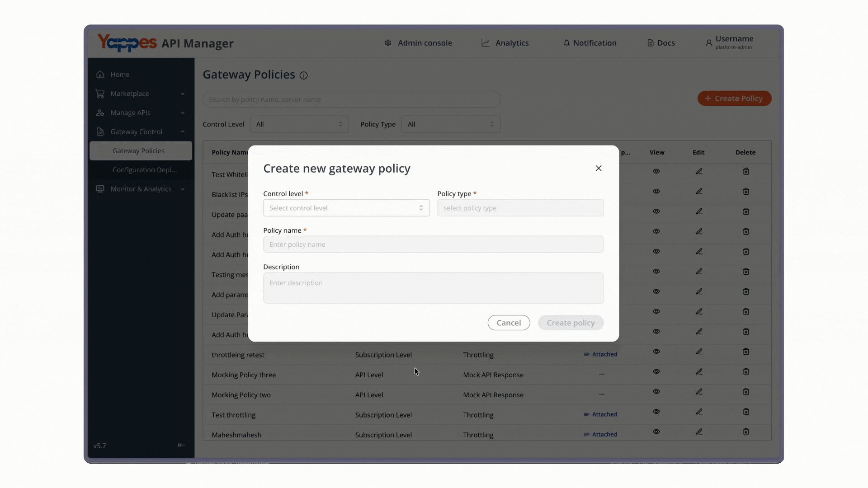868x488 pixels.
Task: View the Test Whitelist policy row
Action: point(656,171)
